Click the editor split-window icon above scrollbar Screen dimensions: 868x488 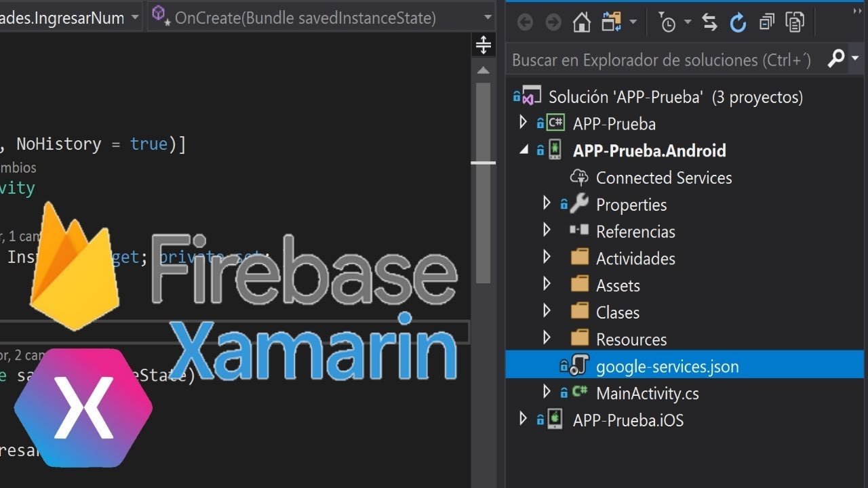pos(484,45)
